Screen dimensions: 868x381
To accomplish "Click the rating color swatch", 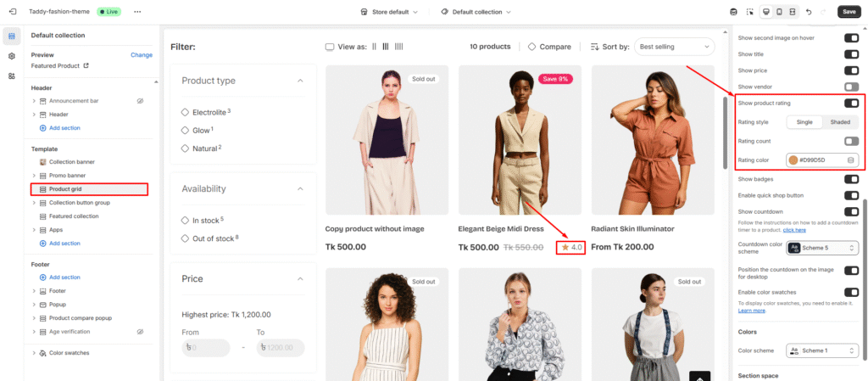I will [793, 160].
